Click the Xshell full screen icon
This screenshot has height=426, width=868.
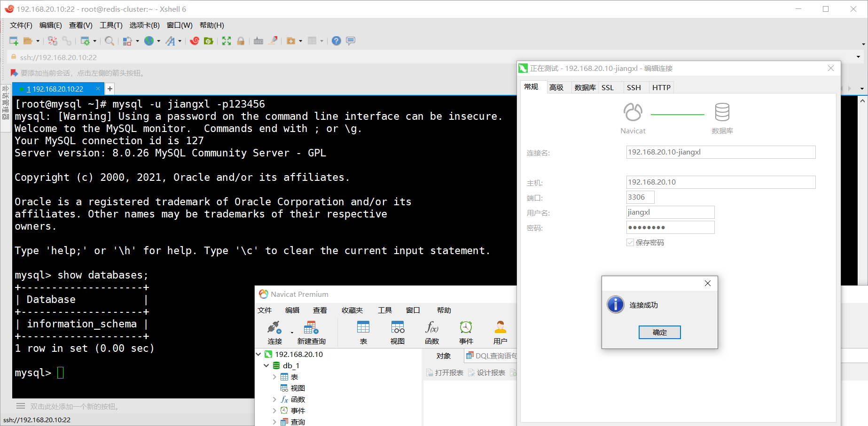[227, 41]
